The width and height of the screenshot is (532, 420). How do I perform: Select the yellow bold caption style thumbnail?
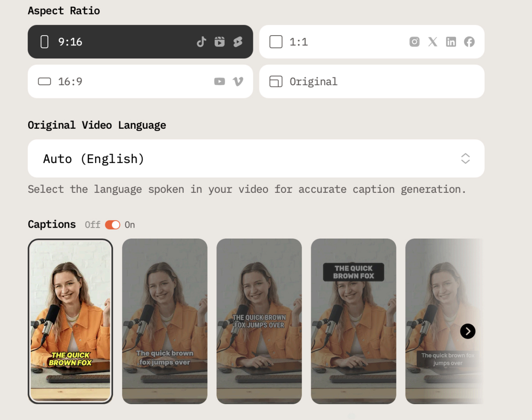pos(70,321)
